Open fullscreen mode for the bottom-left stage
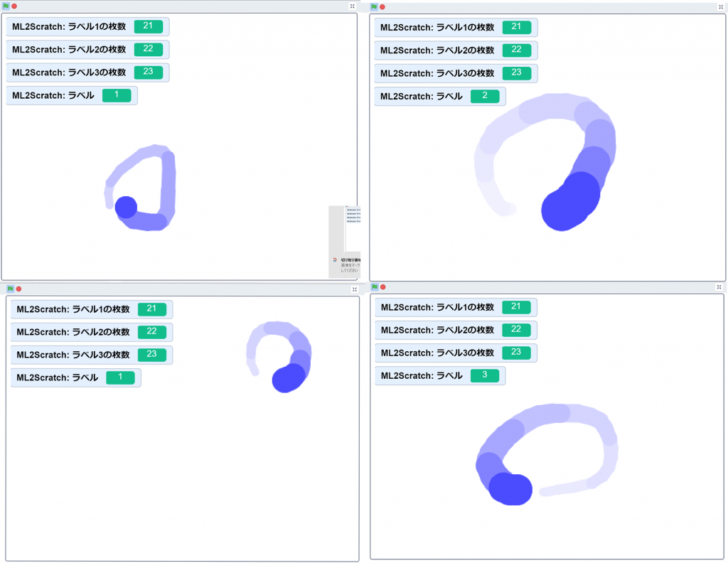 coord(354,289)
